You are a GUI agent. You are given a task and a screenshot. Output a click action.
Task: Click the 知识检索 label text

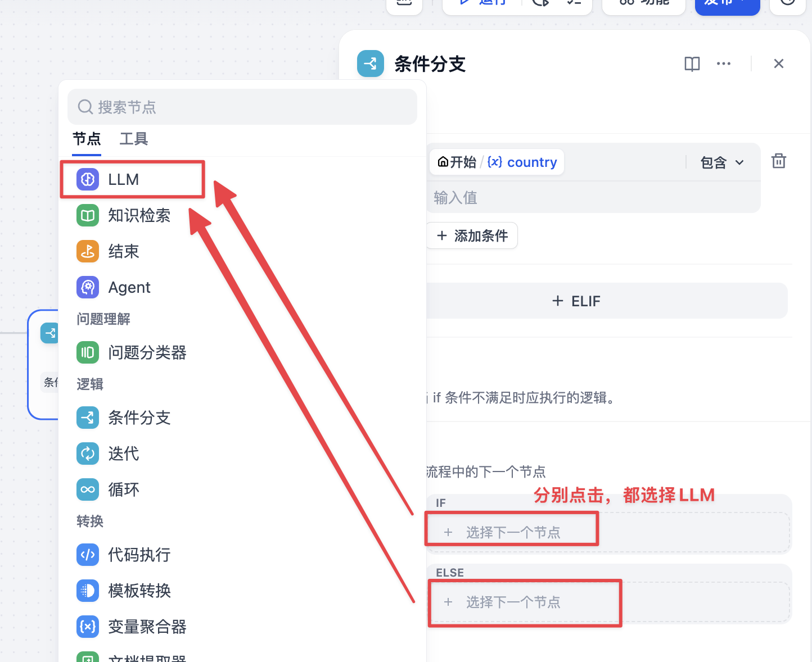(139, 215)
